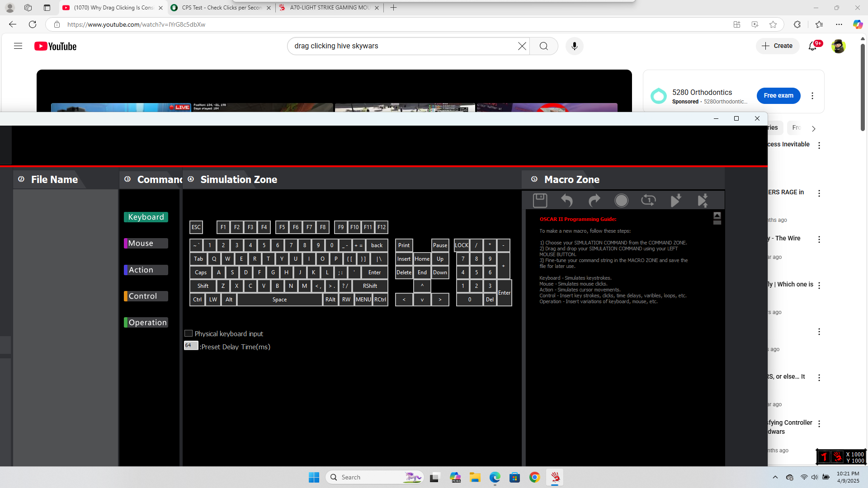Viewport: 868px width, 488px height.
Task: Open a new browser tab
Action: tap(393, 8)
